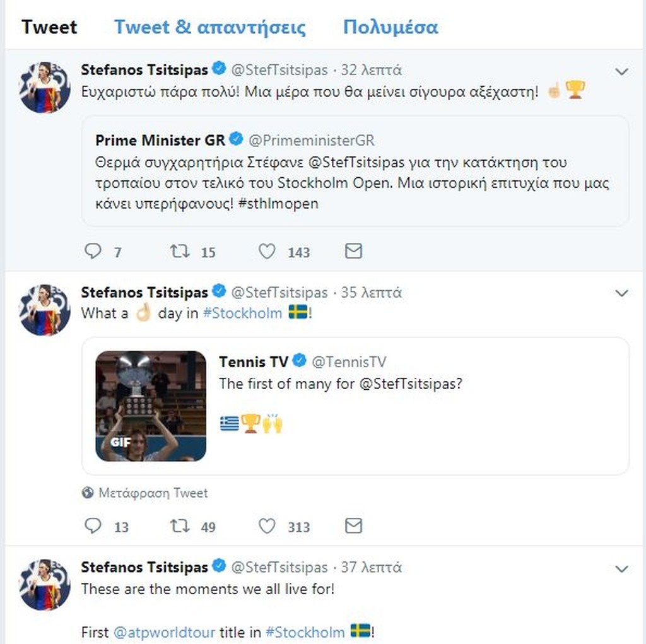Open the Πολυμέσα tab
646x644 pixels.
click(x=390, y=27)
